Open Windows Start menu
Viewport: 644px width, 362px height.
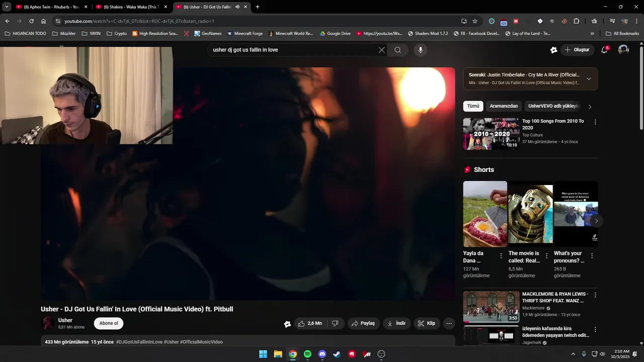263,354
